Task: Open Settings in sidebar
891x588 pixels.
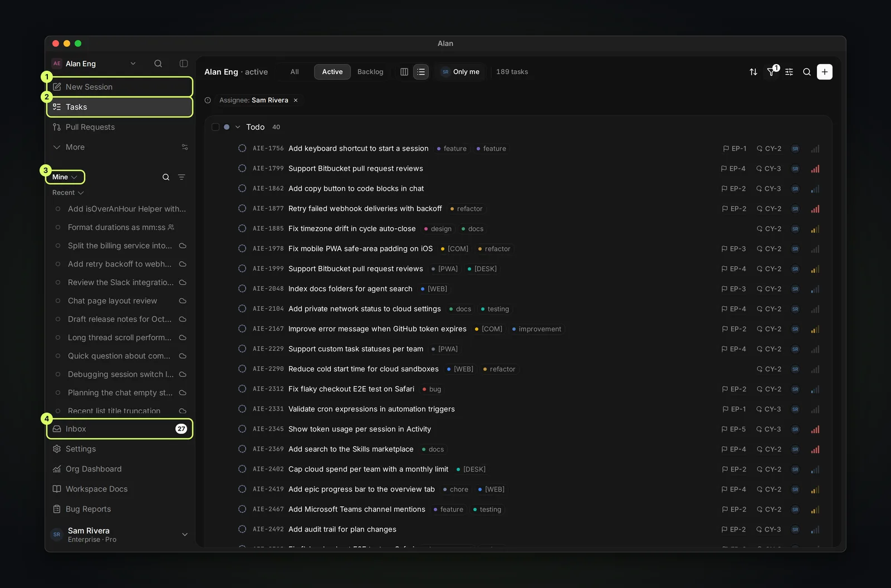Action: click(x=120, y=449)
